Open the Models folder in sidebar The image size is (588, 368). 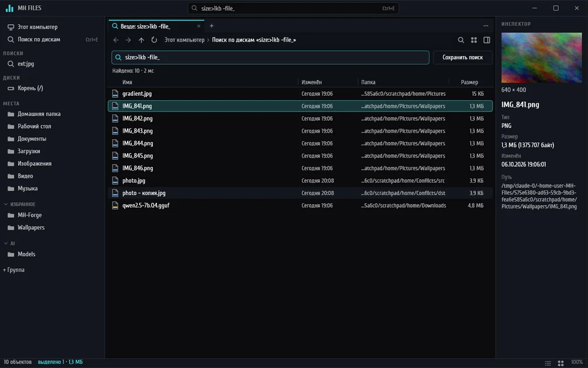coord(52,254)
